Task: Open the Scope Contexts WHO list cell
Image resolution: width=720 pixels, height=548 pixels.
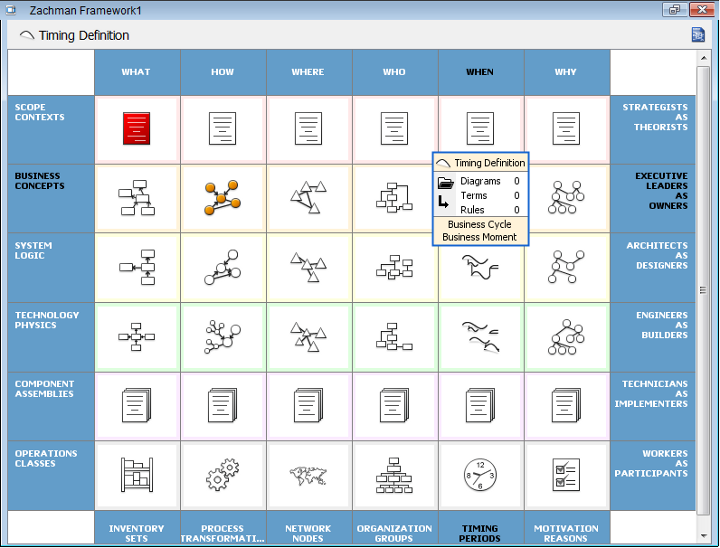Action: [x=394, y=129]
